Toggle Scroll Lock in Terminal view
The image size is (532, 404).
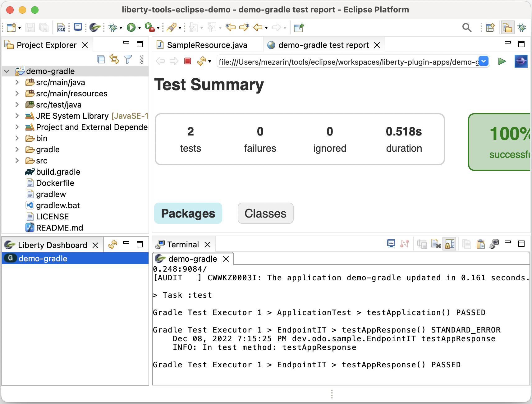pos(450,244)
